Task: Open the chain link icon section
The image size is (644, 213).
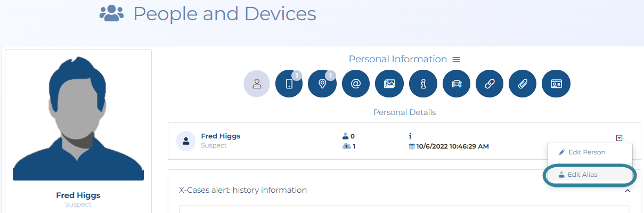Action: pos(490,84)
